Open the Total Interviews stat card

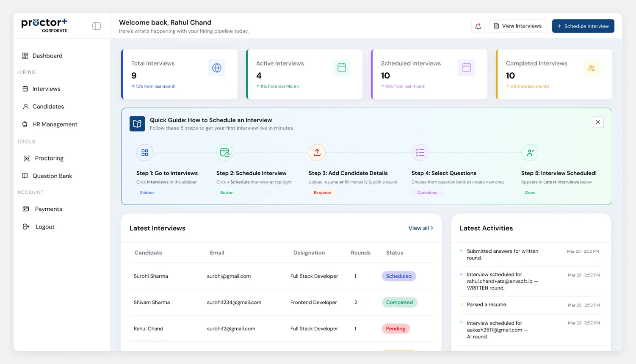179,74
